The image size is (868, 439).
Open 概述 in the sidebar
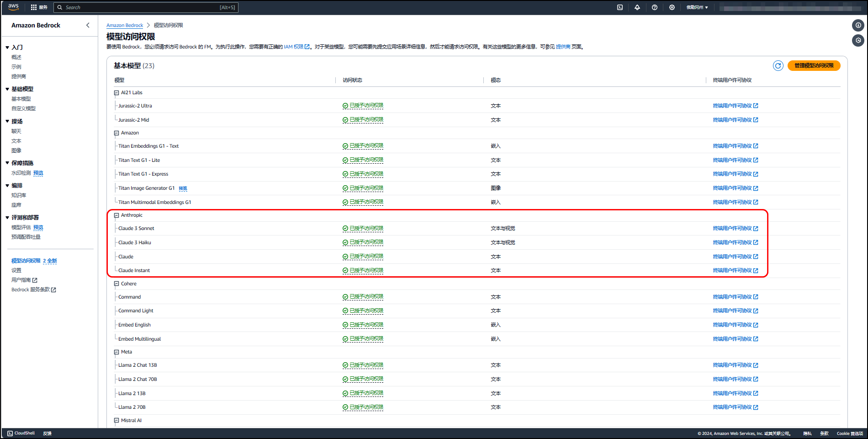tap(16, 57)
